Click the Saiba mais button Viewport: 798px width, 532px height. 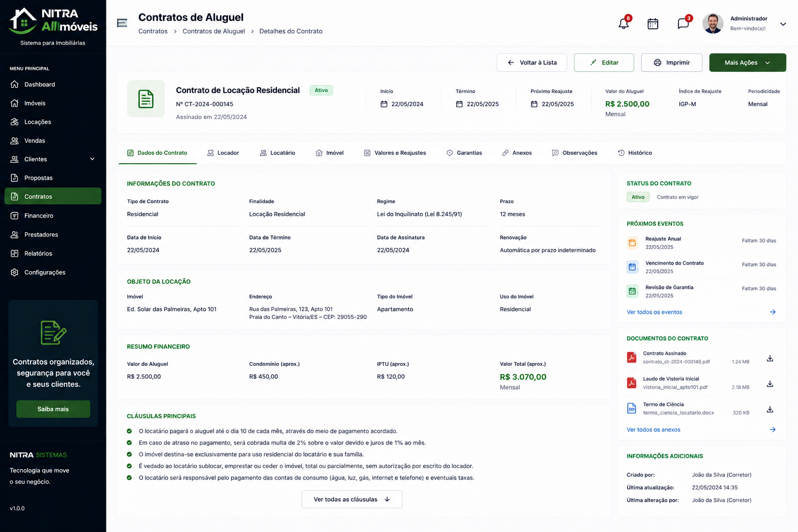click(53, 409)
